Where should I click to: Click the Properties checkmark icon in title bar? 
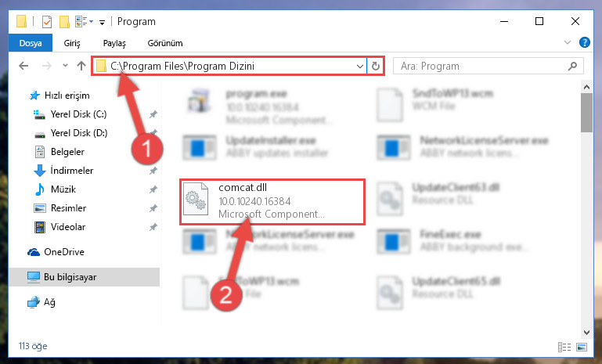tap(47, 22)
